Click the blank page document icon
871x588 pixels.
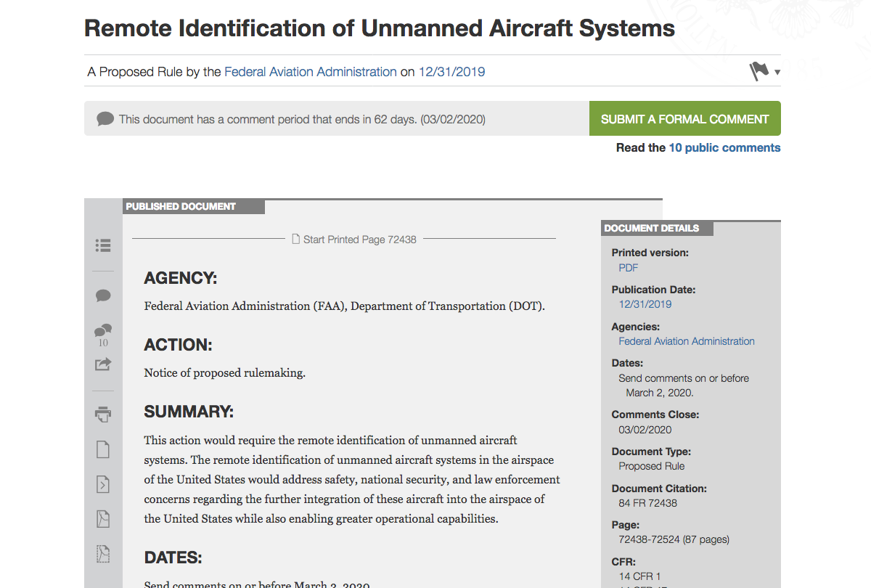103,449
